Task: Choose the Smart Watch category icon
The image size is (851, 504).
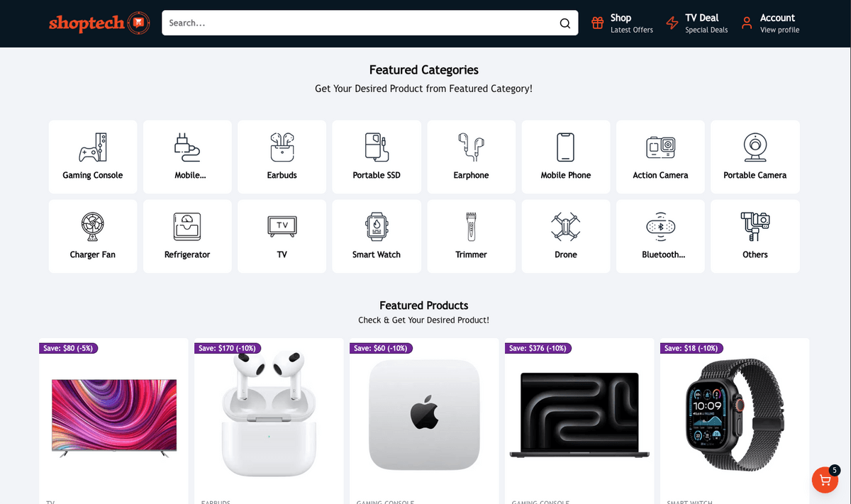Action: pos(377,227)
